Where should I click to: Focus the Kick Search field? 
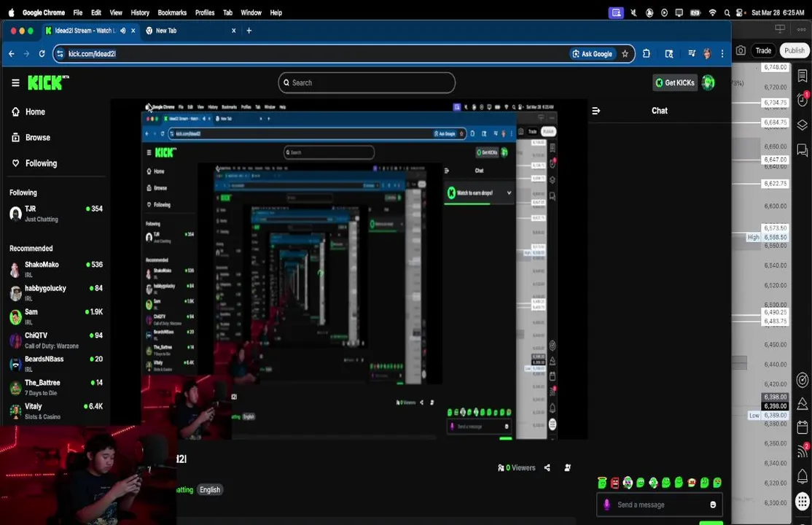click(x=367, y=83)
